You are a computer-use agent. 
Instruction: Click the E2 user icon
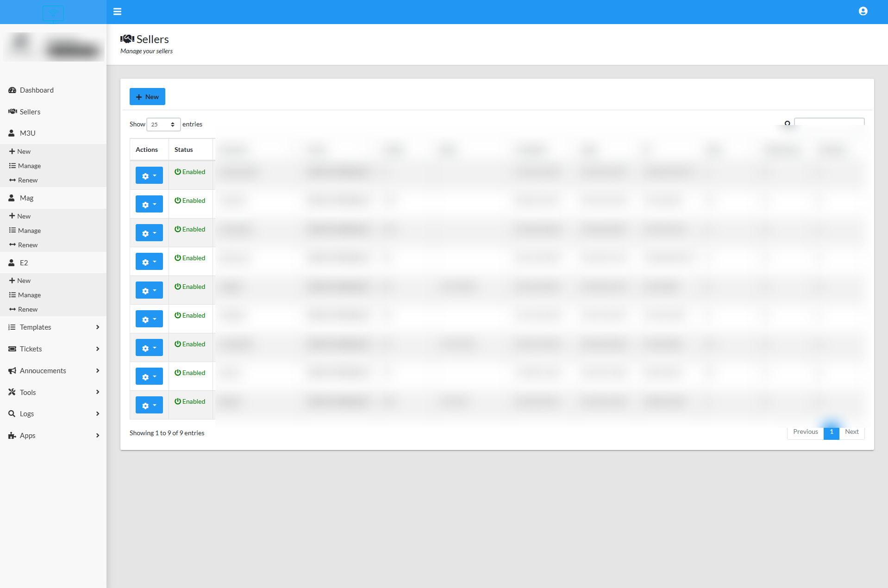click(x=12, y=263)
